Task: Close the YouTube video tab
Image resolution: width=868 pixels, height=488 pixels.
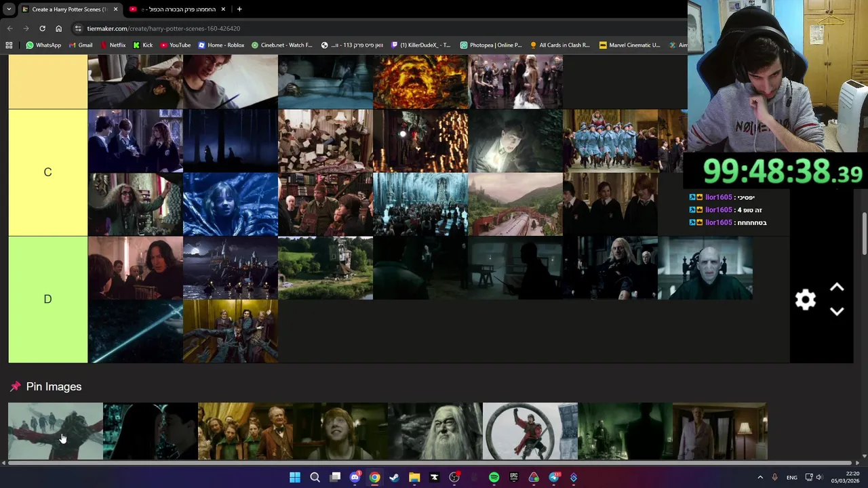Action: 223,9
